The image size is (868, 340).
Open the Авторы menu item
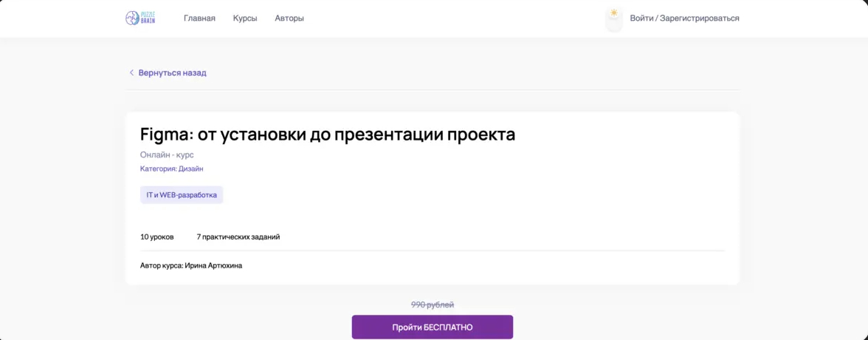tap(289, 18)
